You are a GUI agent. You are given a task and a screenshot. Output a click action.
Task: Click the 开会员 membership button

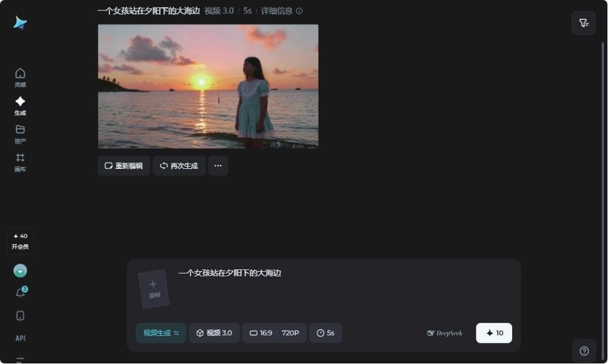tap(20, 241)
